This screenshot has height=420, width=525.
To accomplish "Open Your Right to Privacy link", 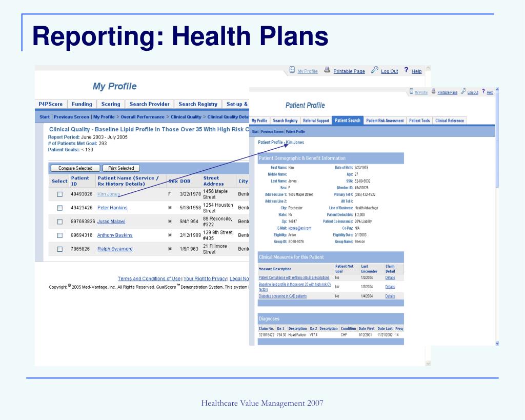I will (205, 278).
